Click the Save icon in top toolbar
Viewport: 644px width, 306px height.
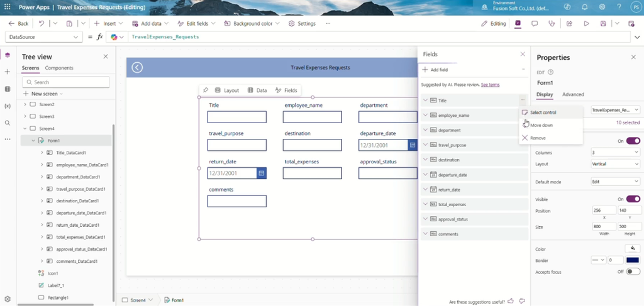coord(603,24)
